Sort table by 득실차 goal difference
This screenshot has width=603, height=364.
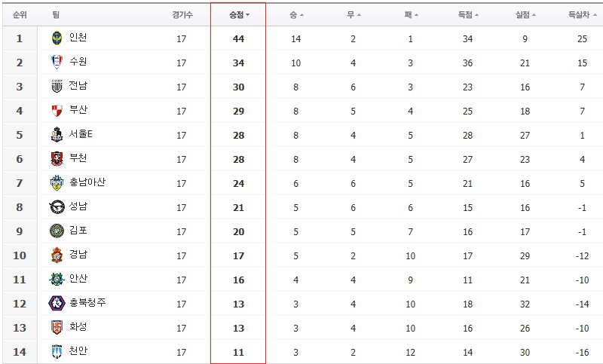[x=582, y=15]
